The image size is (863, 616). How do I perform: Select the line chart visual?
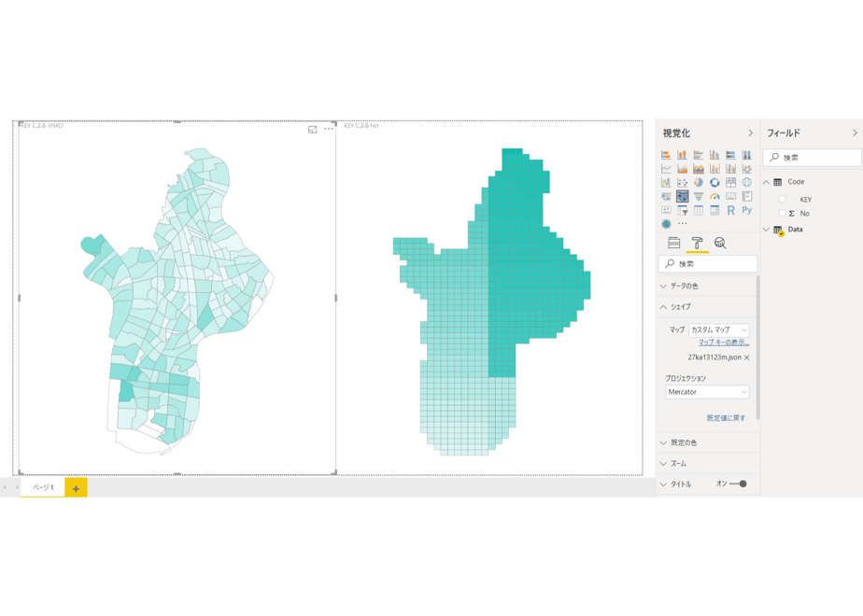pos(666,168)
